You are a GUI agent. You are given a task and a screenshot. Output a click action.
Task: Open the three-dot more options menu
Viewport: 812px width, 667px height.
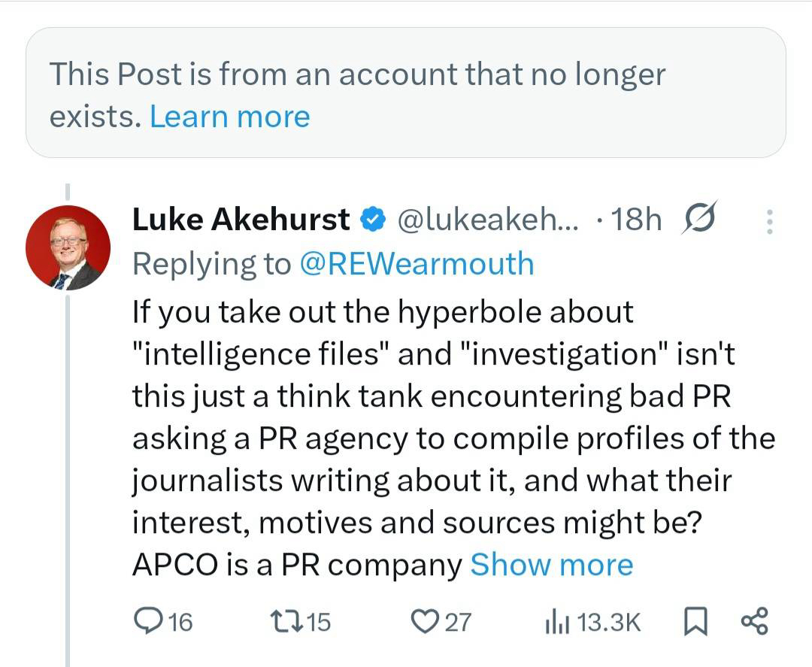coord(769,221)
